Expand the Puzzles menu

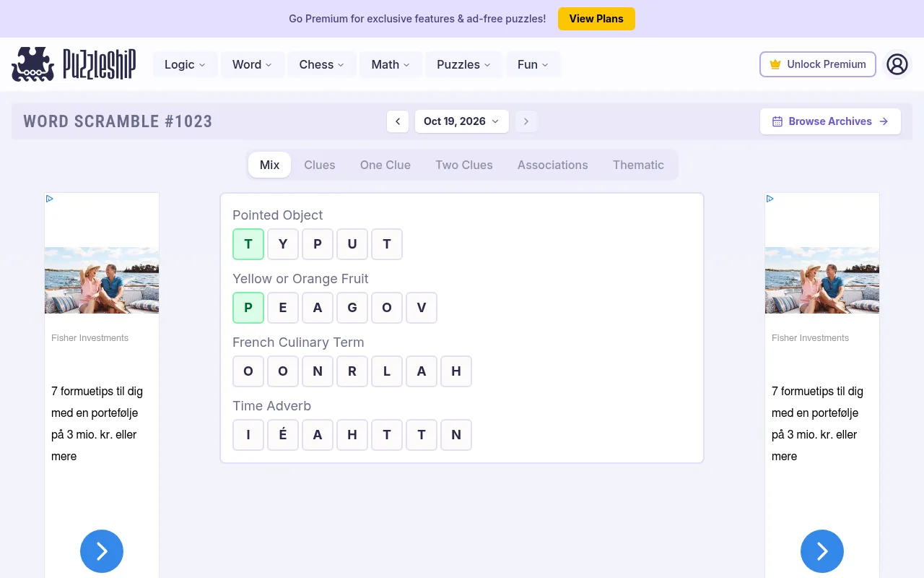464,64
